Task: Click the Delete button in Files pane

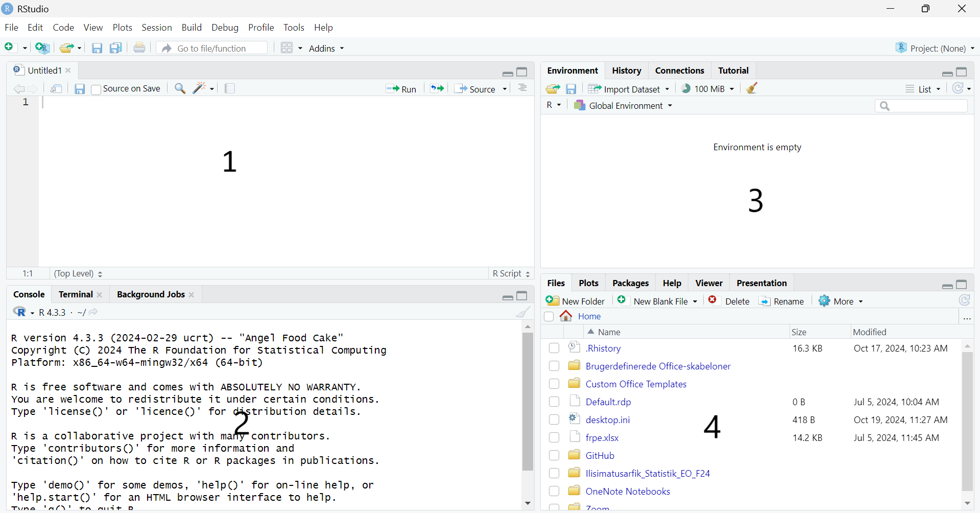Action: (729, 301)
